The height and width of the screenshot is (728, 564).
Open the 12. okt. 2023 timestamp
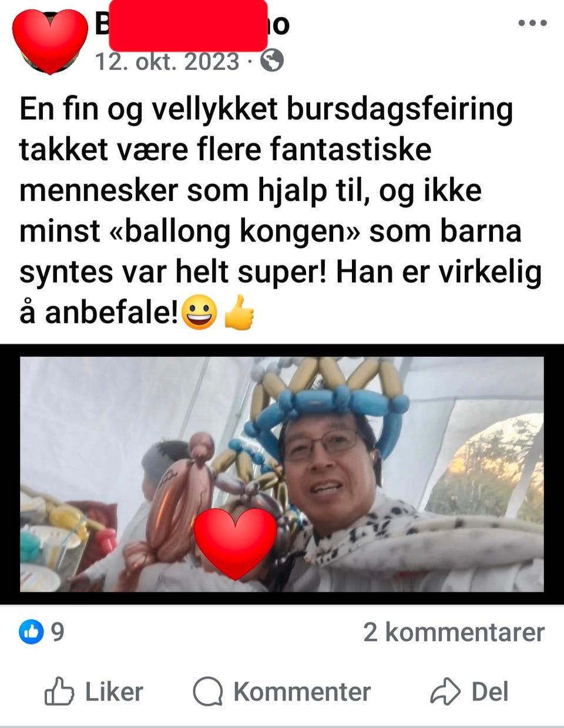167,61
